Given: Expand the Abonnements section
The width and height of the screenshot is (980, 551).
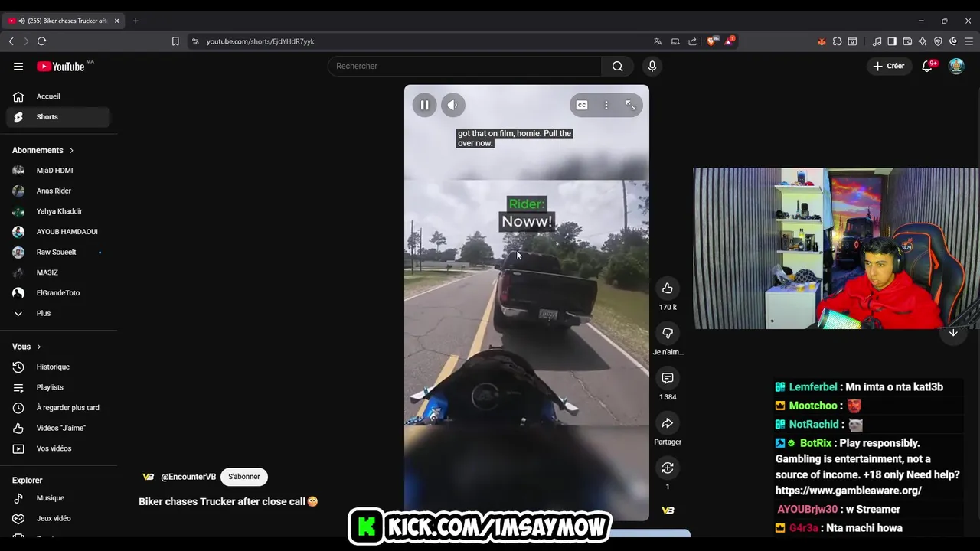Looking at the screenshot, I should coord(44,150).
